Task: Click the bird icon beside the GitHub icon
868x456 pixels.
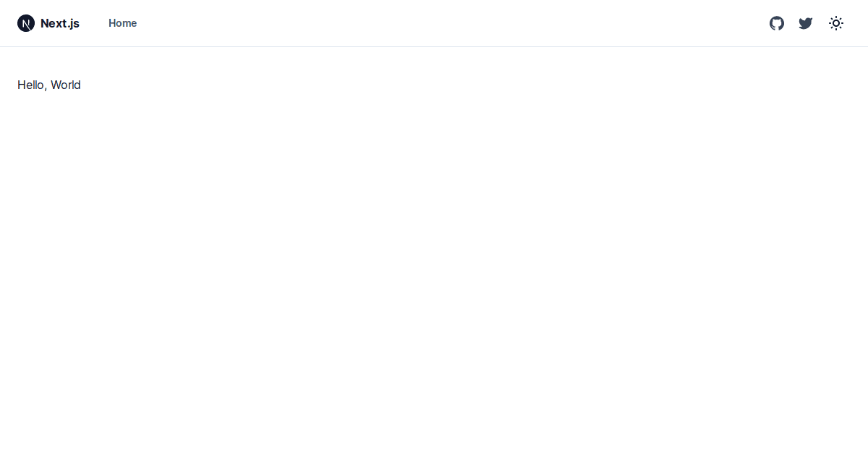Action: [806, 23]
